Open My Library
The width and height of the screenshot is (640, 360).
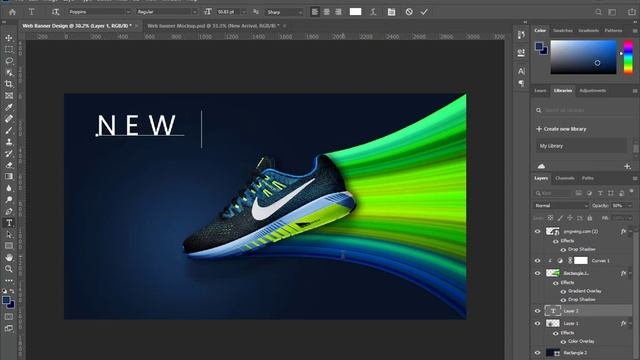tap(581, 146)
